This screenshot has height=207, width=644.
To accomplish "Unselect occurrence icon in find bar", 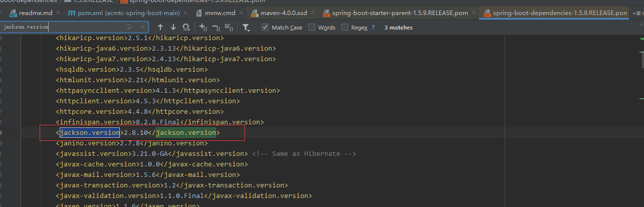I will tap(216, 27).
